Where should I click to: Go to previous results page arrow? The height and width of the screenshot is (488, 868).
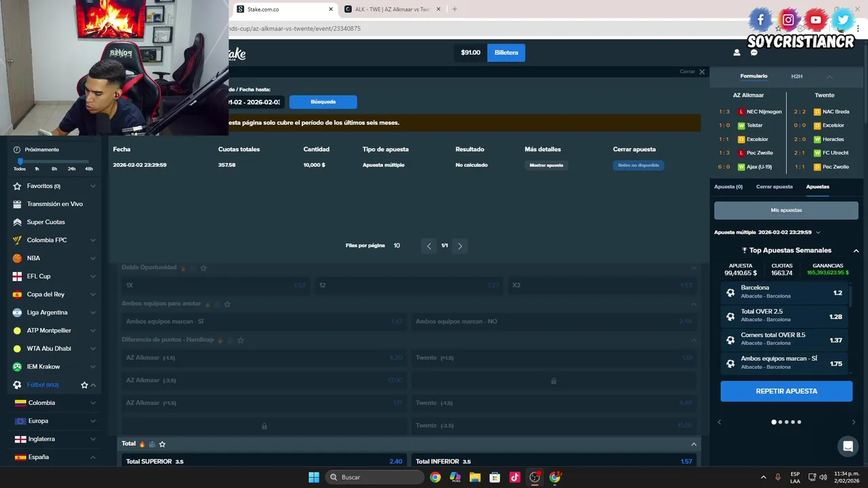point(429,246)
